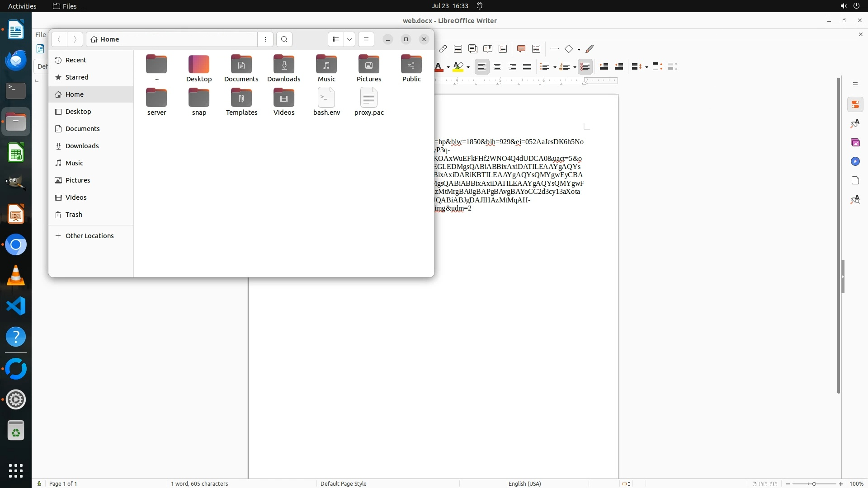Select the proxy.pac file

(x=369, y=102)
